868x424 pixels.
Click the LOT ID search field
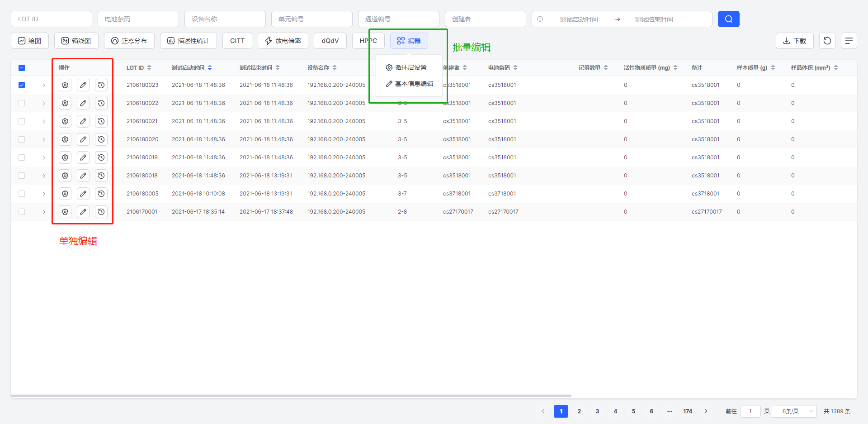(52, 19)
